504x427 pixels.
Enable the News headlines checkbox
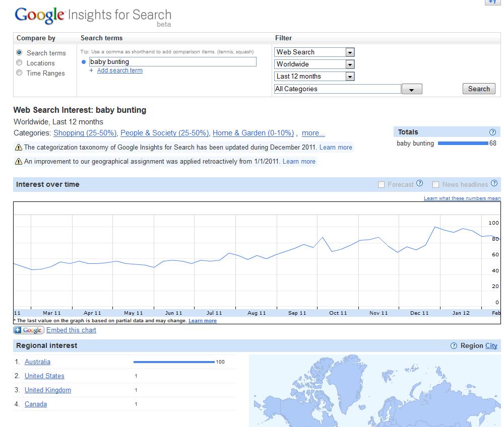click(x=435, y=185)
